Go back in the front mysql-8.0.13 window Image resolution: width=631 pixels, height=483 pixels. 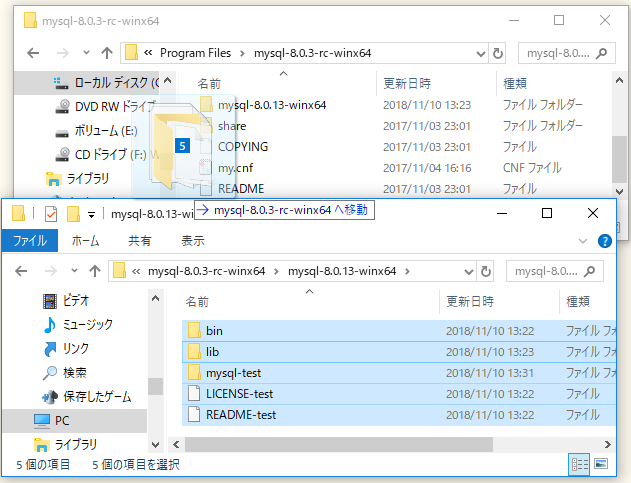(21, 271)
